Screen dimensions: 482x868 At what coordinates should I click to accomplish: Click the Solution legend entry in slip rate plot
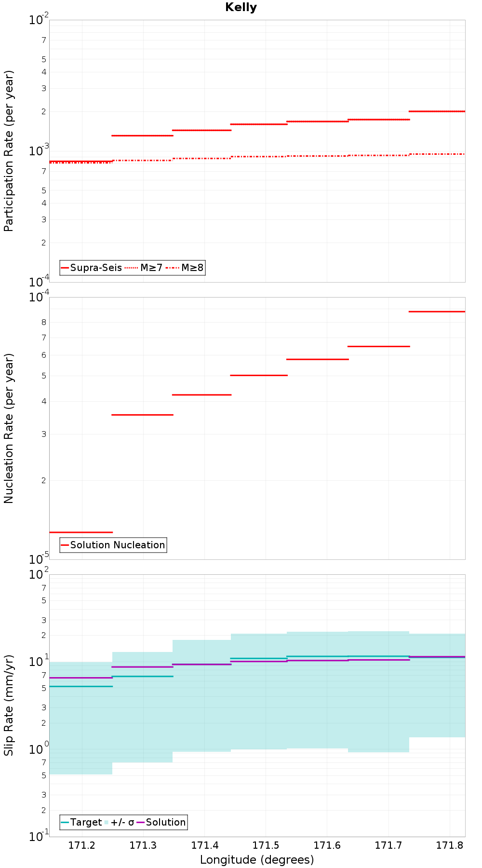pos(161,822)
